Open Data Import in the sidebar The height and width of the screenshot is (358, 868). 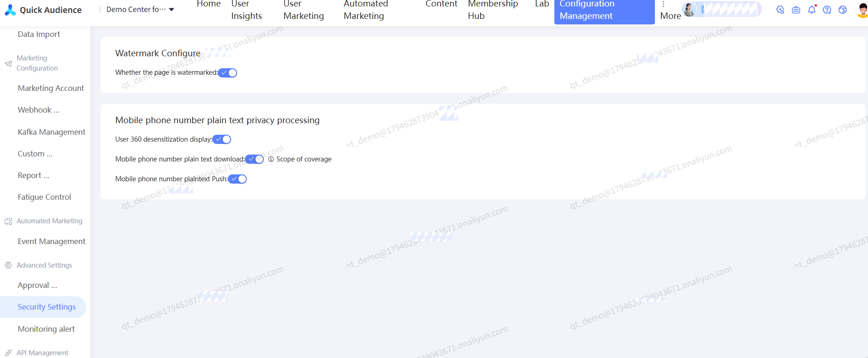tap(39, 34)
